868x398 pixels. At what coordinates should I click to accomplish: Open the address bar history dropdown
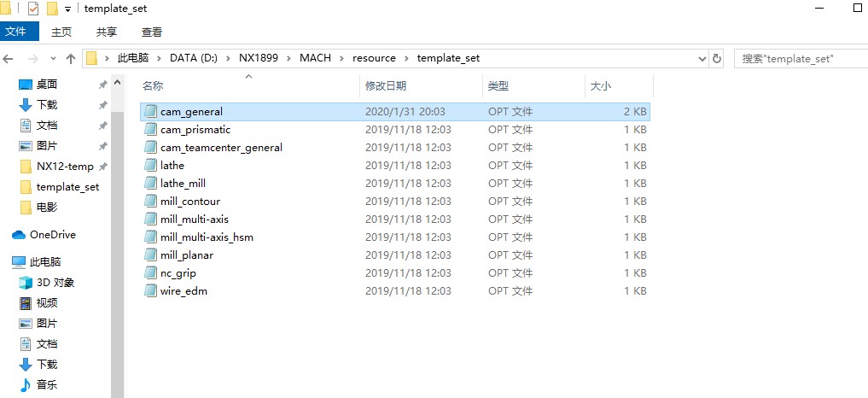pos(702,59)
